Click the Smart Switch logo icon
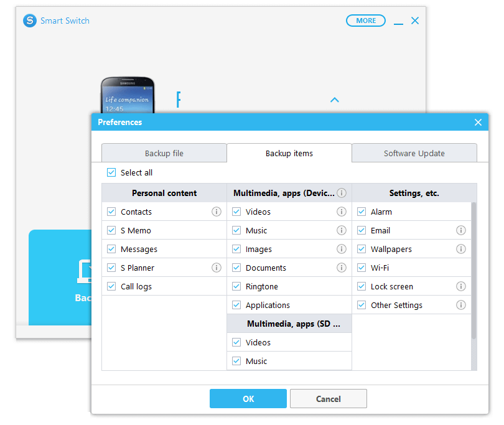 (30, 21)
